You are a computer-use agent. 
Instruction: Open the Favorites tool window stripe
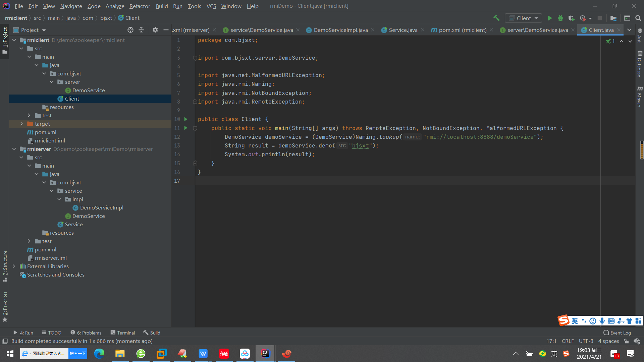pyautogui.click(x=5, y=306)
